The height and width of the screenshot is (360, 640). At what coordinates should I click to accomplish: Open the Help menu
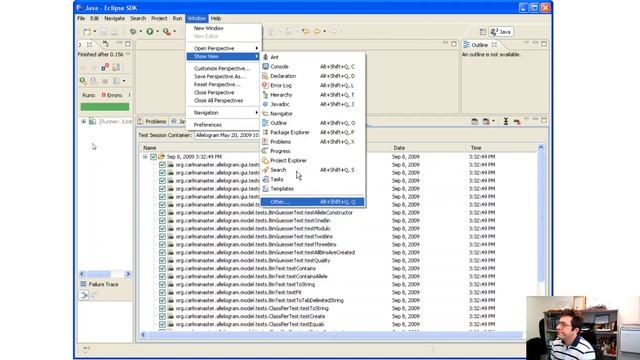click(216, 18)
